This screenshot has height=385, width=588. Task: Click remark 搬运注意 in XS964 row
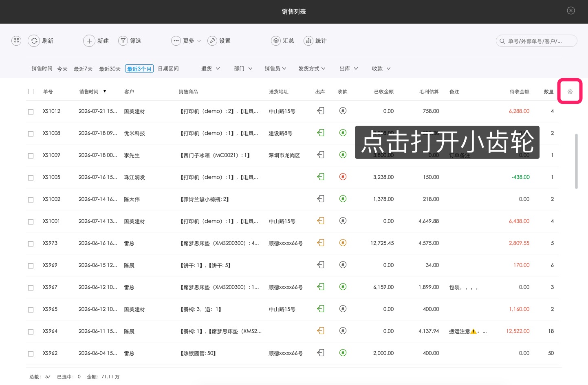coord(468,331)
